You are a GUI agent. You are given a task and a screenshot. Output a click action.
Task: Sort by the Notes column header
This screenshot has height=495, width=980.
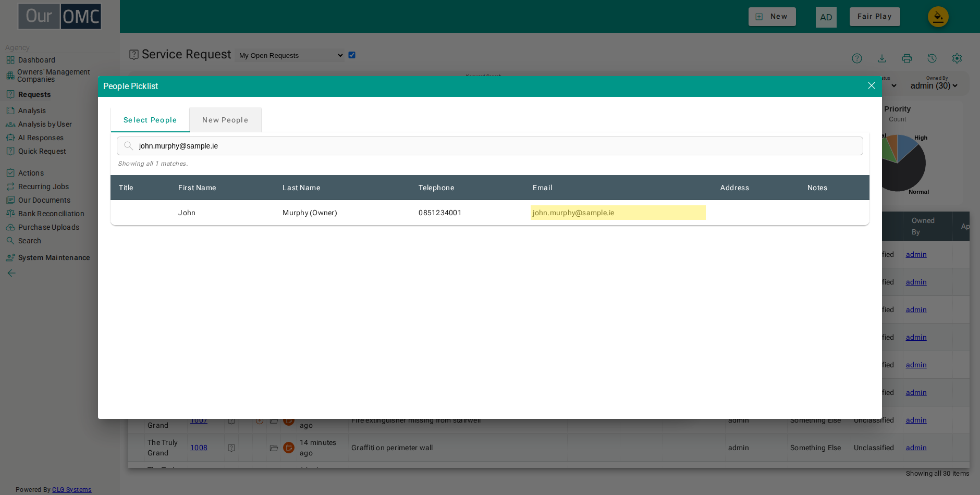pyautogui.click(x=817, y=188)
